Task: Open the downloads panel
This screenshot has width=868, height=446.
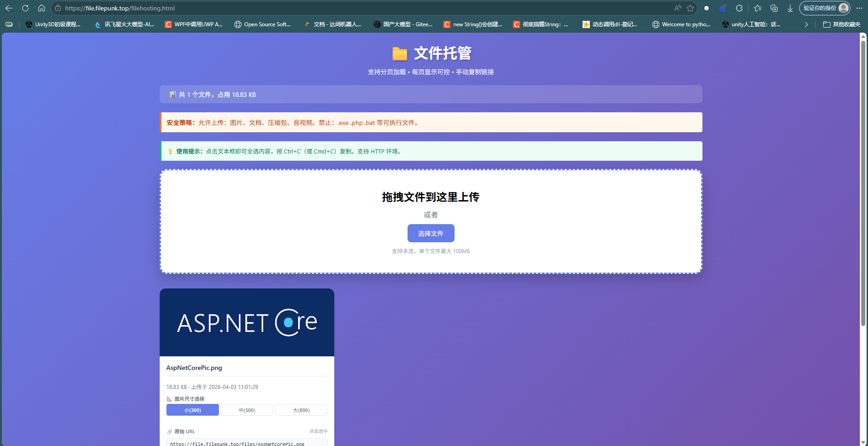Action: 790,8
